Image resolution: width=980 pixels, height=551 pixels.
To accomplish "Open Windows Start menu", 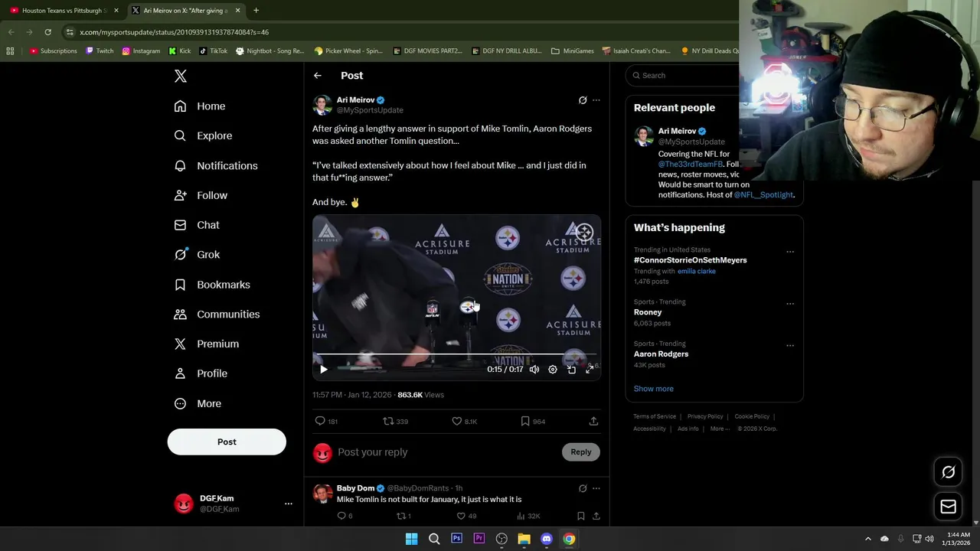I will 411,539.
